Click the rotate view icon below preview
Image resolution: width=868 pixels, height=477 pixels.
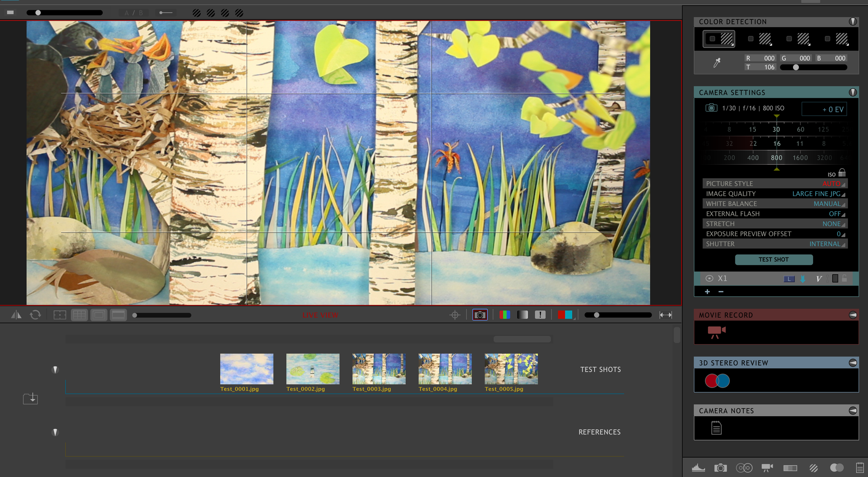tap(35, 315)
